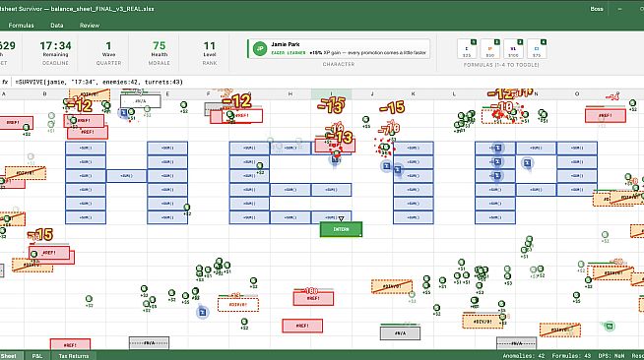Click the crossed-out #DIV/0! cell under column J
The width and height of the screenshot is (644, 360).
click(x=391, y=286)
